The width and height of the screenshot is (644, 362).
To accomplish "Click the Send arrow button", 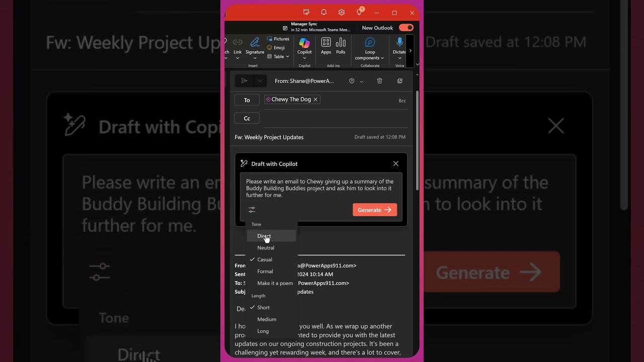I will (x=244, y=80).
